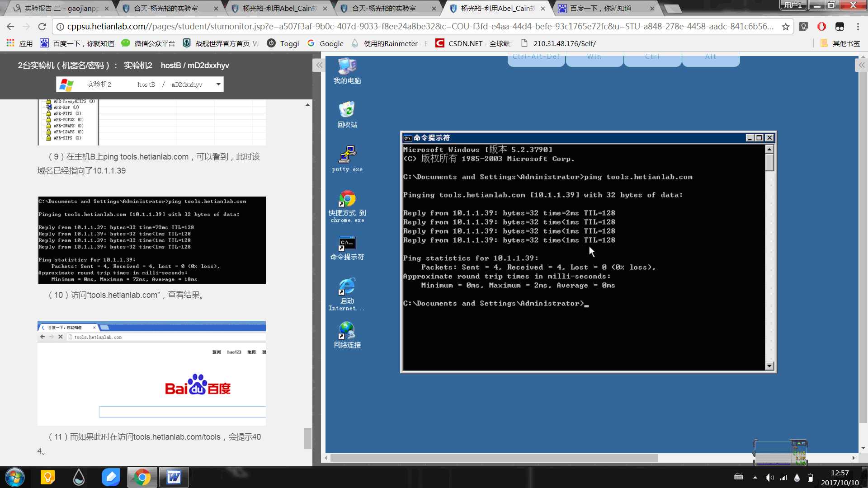868x488 pixels.
Task: Open the 微信公众平台 bookmark
Action: [148, 43]
